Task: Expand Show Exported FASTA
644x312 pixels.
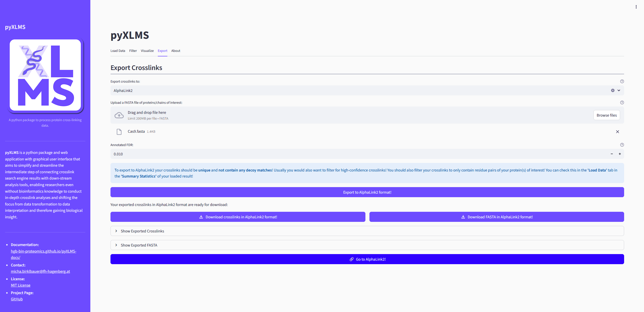Action: [x=139, y=245]
